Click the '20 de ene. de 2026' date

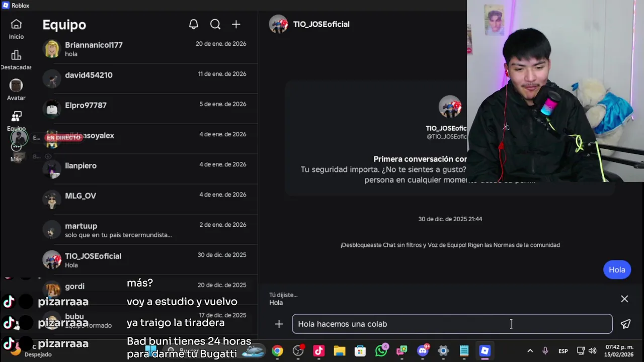[x=221, y=44]
